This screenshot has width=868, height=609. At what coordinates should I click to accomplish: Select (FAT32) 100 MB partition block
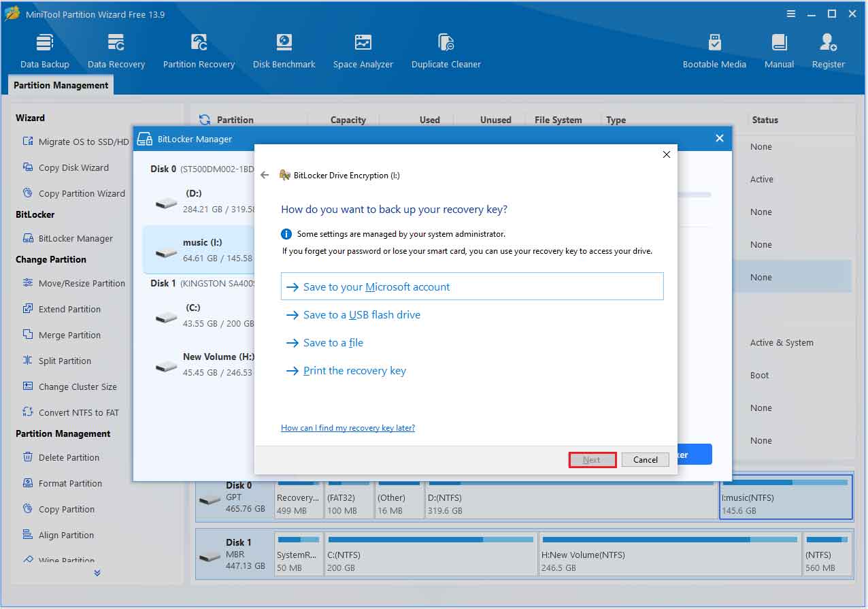coord(348,497)
